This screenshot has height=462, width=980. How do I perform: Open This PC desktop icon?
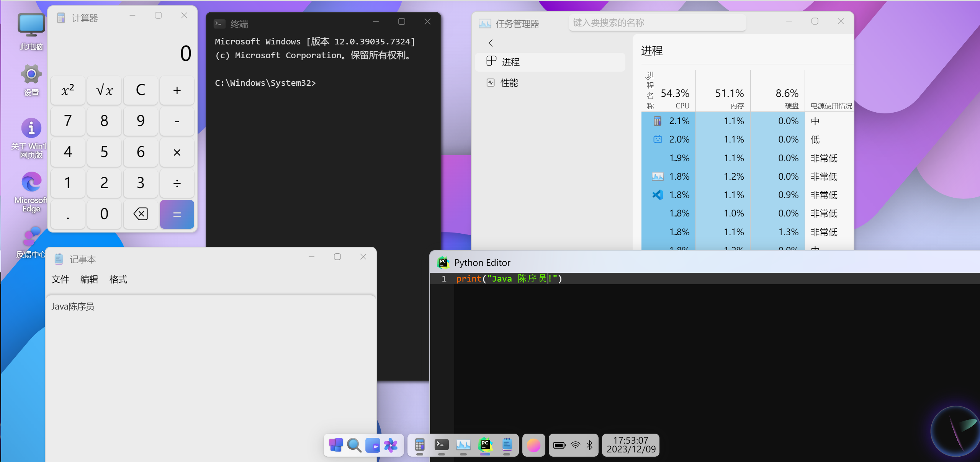click(31, 32)
